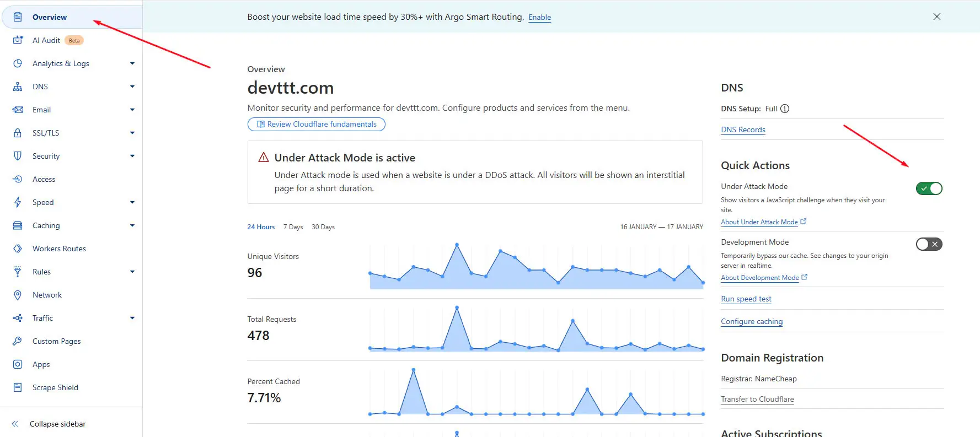The width and height of the screenshot is (980, 437).
Task: Click the Analytics & Logs pie chart icon
Action: 18,63
